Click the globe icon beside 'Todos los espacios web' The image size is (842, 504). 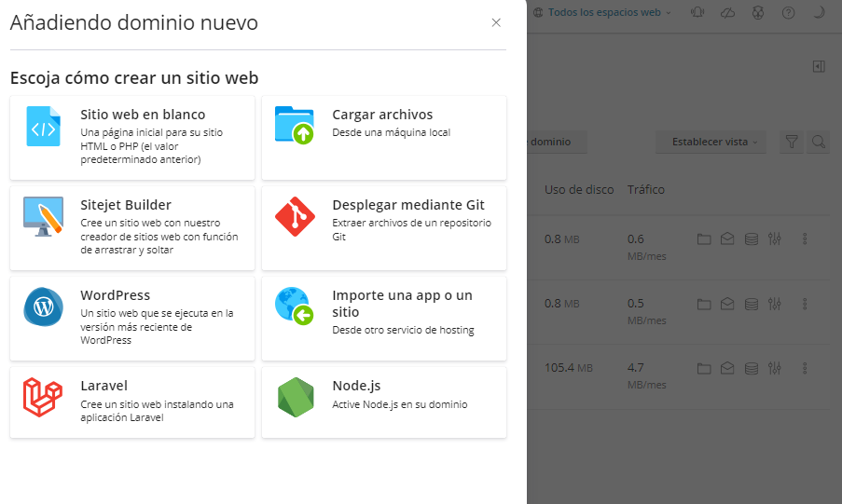coord(538,12)
